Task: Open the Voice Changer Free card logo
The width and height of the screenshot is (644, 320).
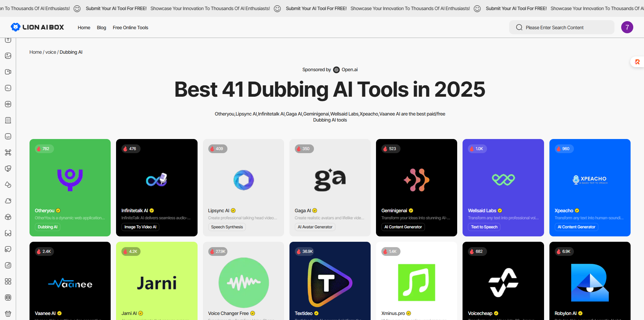Action: coord(244,283)
